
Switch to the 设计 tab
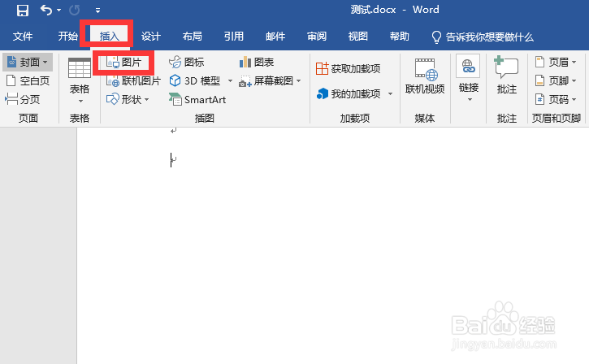click(x=150, y=37)
